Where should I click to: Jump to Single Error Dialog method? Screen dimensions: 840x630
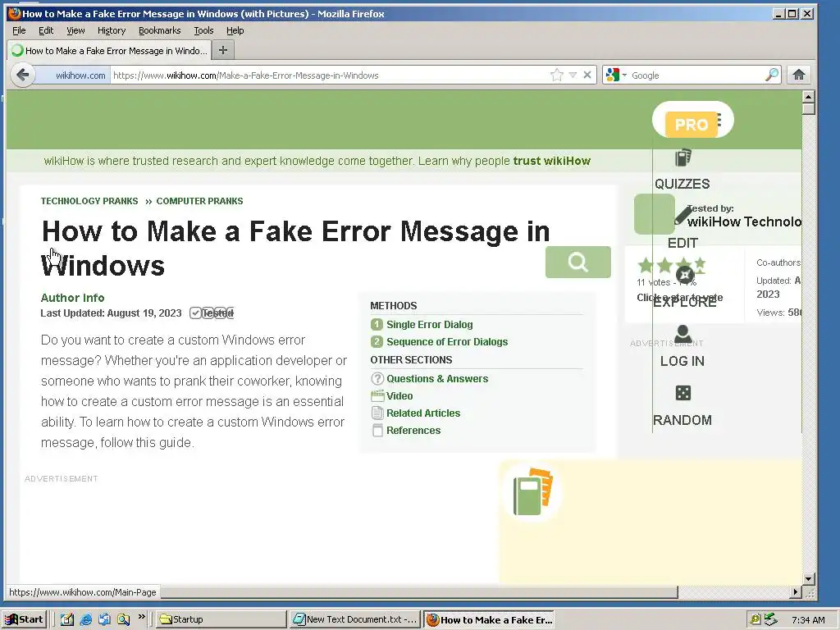point(430,325)
